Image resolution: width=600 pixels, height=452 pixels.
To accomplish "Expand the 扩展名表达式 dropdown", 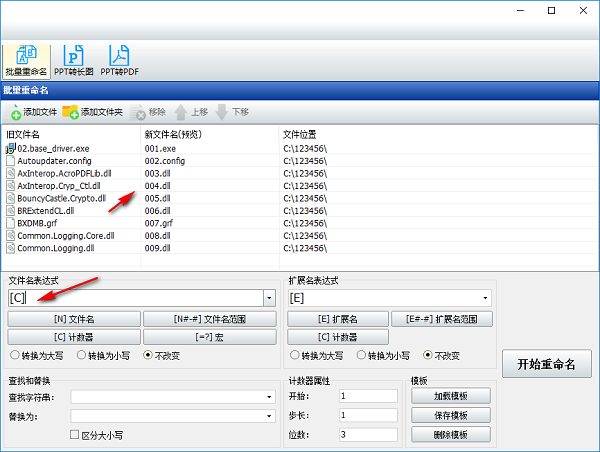I will [x=486, y=298].
